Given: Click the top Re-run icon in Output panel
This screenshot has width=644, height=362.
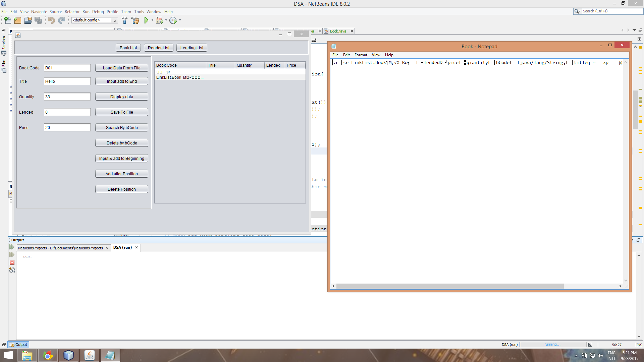Looking at the screenshot, I should coord(12,247).
